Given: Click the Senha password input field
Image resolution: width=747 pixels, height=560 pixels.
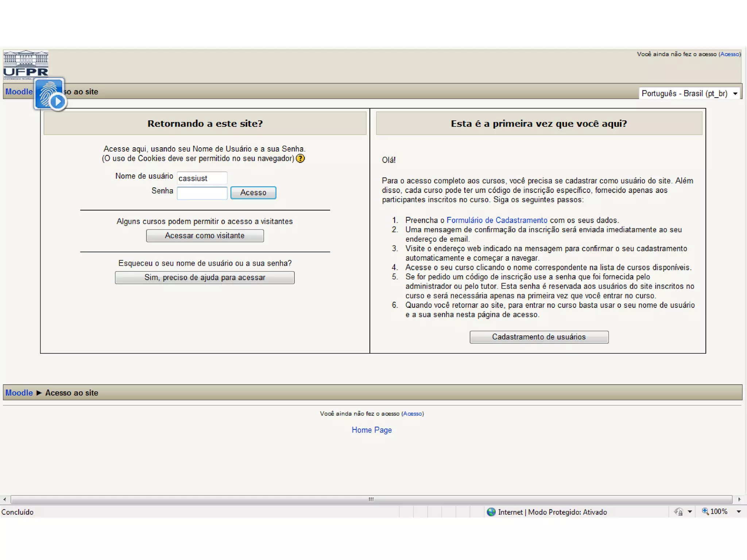Looking at the screenshot, I should (202, 193).
